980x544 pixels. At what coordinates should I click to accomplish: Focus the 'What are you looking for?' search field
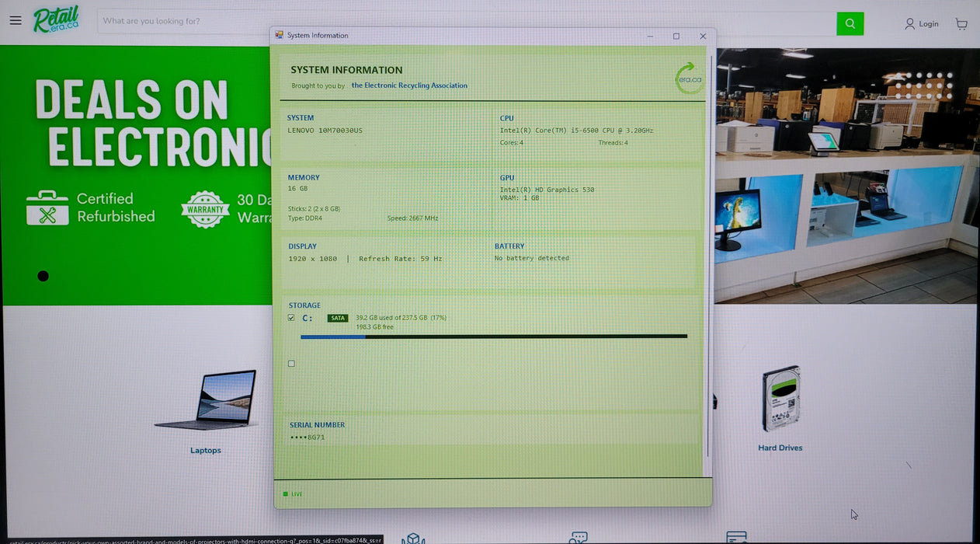[466, 21]
